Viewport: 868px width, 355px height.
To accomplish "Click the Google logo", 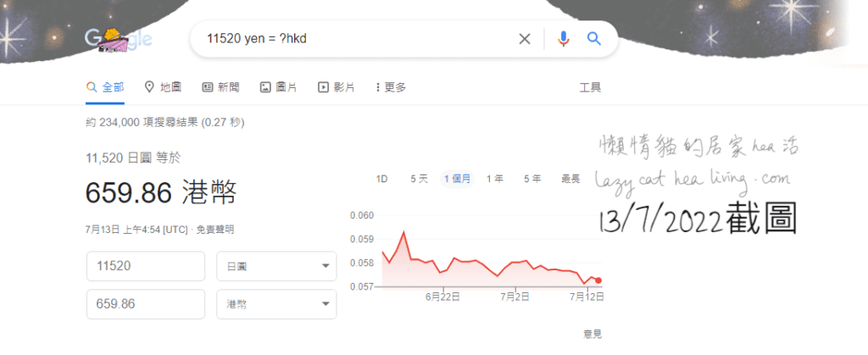I will [x=118, y=39].
